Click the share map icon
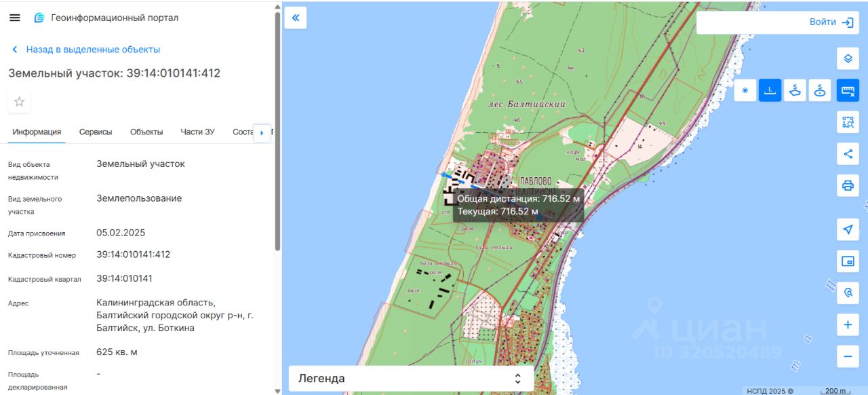Screen dimensions: 868x395 (x=847, y=154)
